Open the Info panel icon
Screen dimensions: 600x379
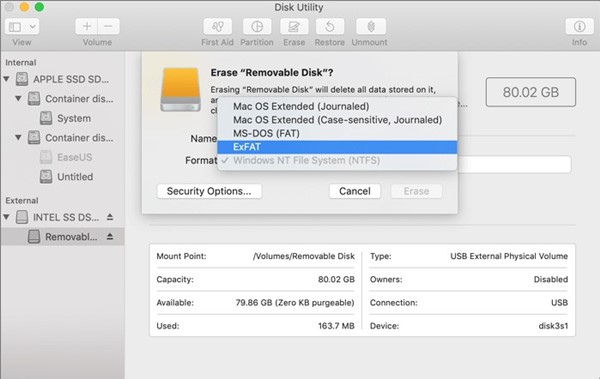pos(579,27)
